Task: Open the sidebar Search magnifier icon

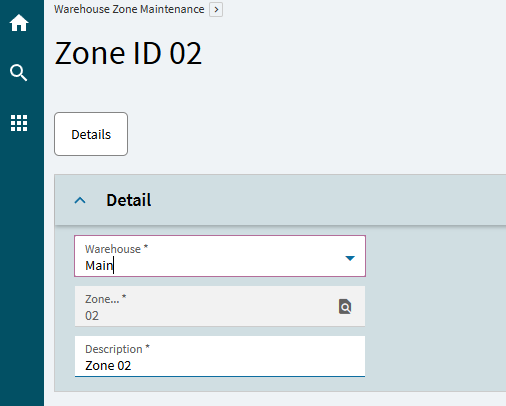Action: click(19, 73)
